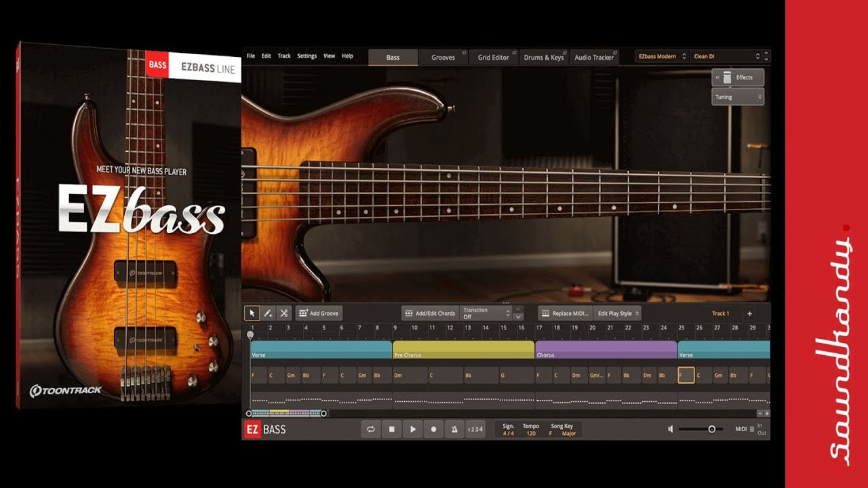868x488 pixels.
Task: Select the highlighted F chord at bar 25
Action: click(x=686, y=375)
